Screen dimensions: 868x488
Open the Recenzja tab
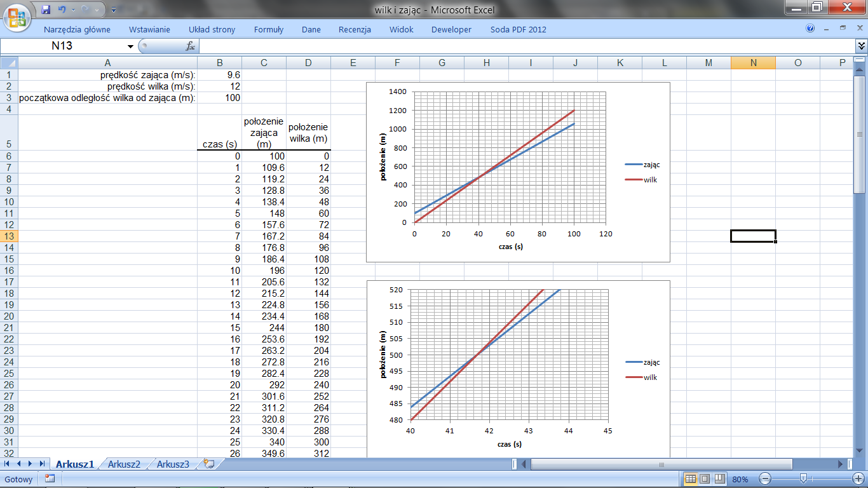click(355, 29)
